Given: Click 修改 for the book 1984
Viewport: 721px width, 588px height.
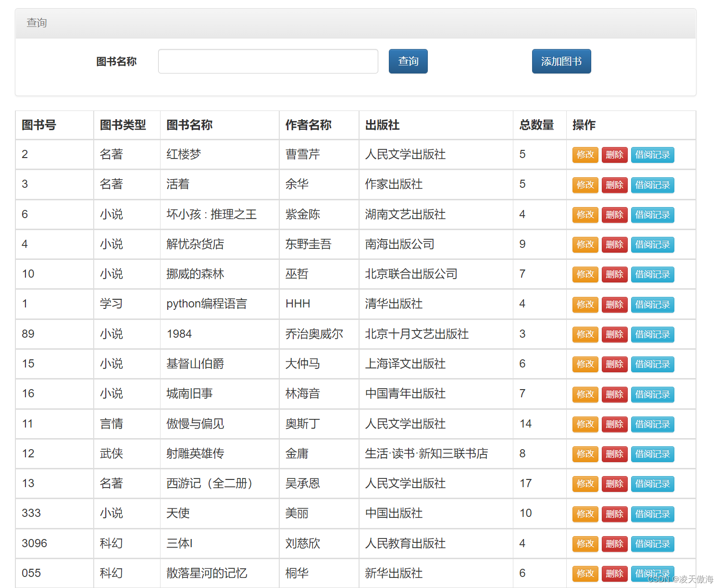Looking at the screenshot, I should (585, 334).
